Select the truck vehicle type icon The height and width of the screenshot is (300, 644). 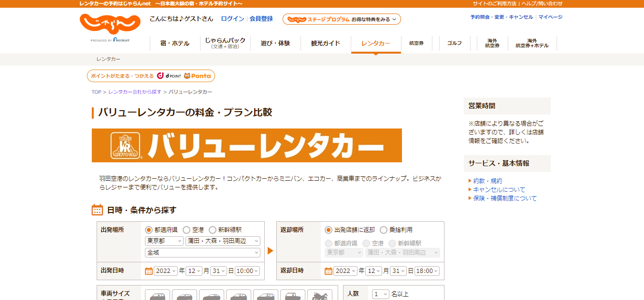(292, 295)
